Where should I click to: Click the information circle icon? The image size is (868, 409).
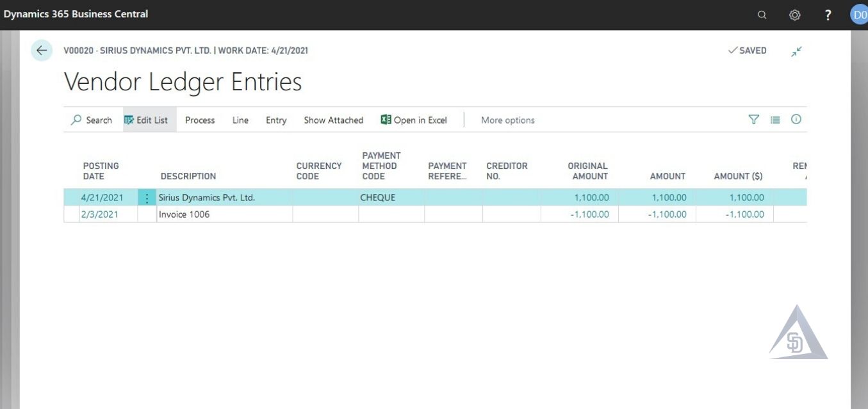[796, 119]
